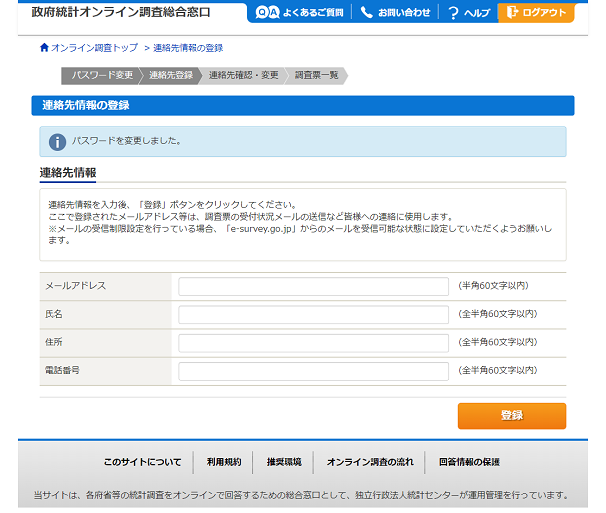Screen dimensions: 606x513
Task: Open オンライン調査トップ breadcrumb link
Action: (x=94, y=48)
